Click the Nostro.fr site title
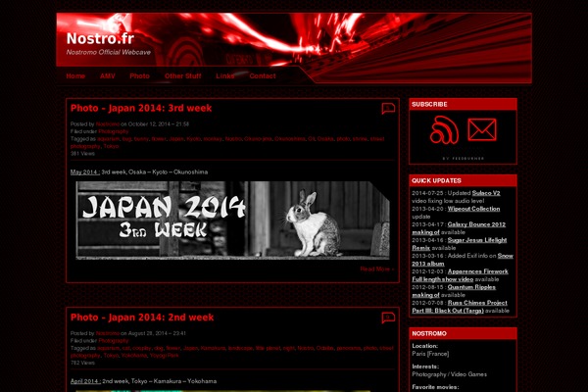Screen dimensions: 588x392 click(x=99, y=39)
